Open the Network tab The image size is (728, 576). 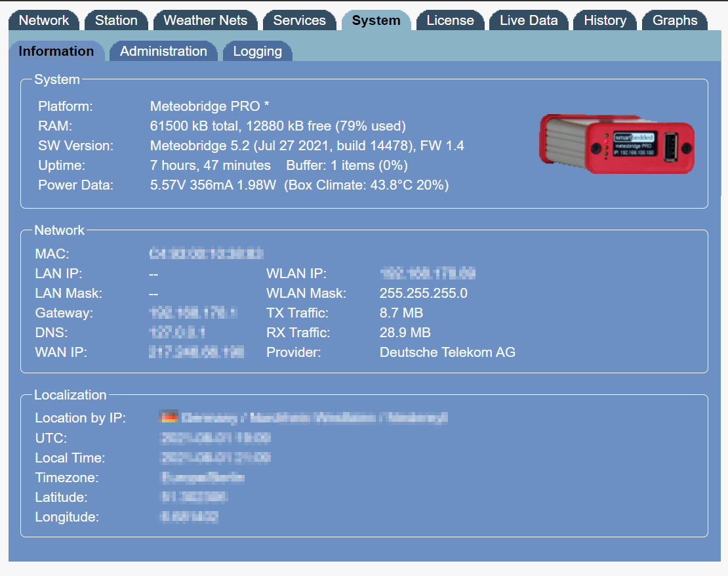(44, 20)
